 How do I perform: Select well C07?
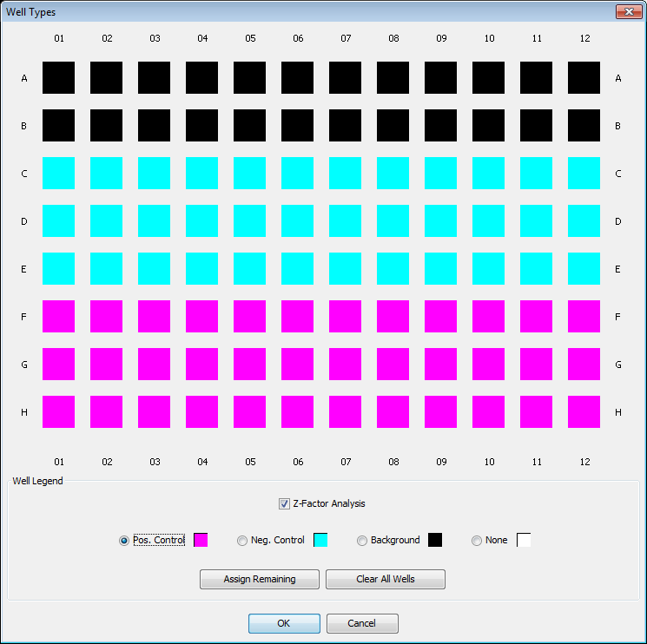(345, 174)
